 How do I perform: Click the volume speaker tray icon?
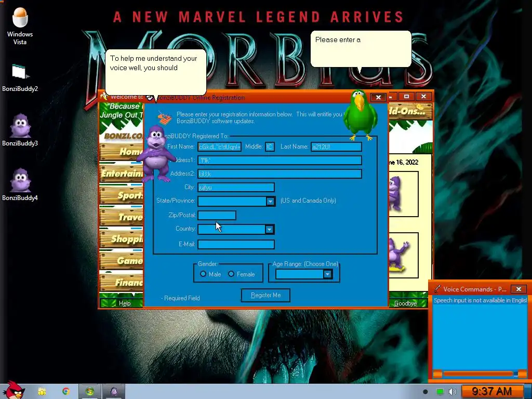click(x=453, y=392)
